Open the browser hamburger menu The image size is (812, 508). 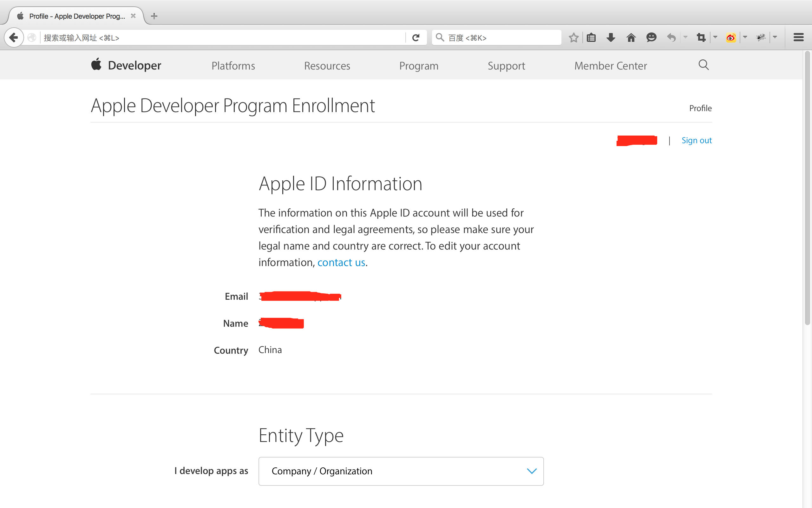799,38
